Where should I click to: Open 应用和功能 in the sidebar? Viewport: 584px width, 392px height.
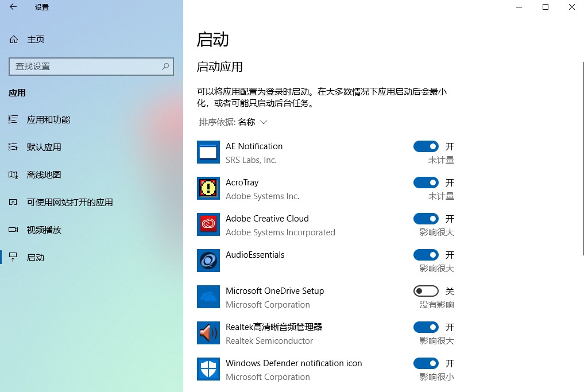click(48, 120)
